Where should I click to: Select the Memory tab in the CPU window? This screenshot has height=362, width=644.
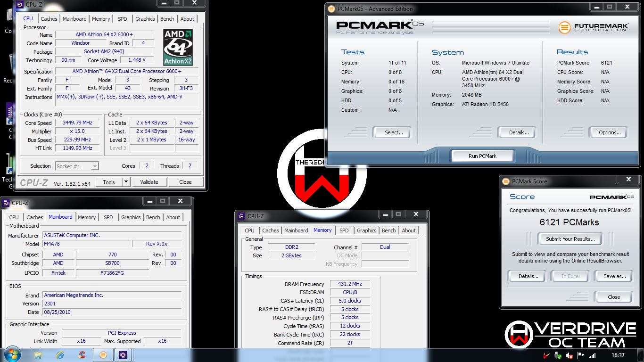101,19
